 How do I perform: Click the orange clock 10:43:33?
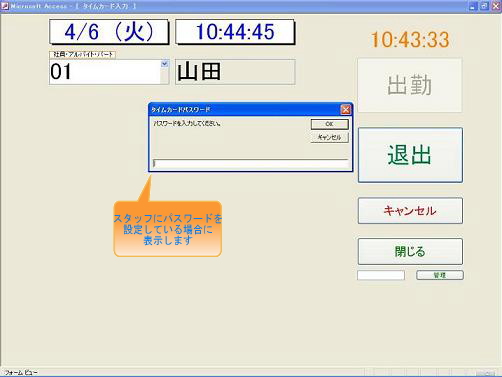(410, 40)
